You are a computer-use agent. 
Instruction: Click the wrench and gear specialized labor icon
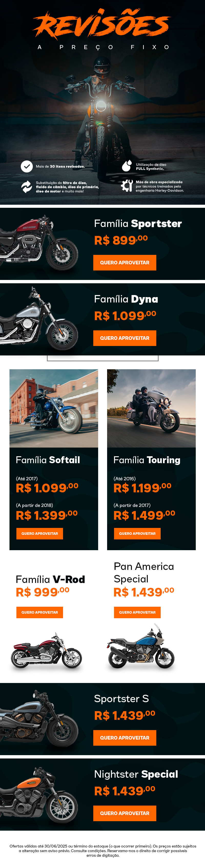click(127, 186)
